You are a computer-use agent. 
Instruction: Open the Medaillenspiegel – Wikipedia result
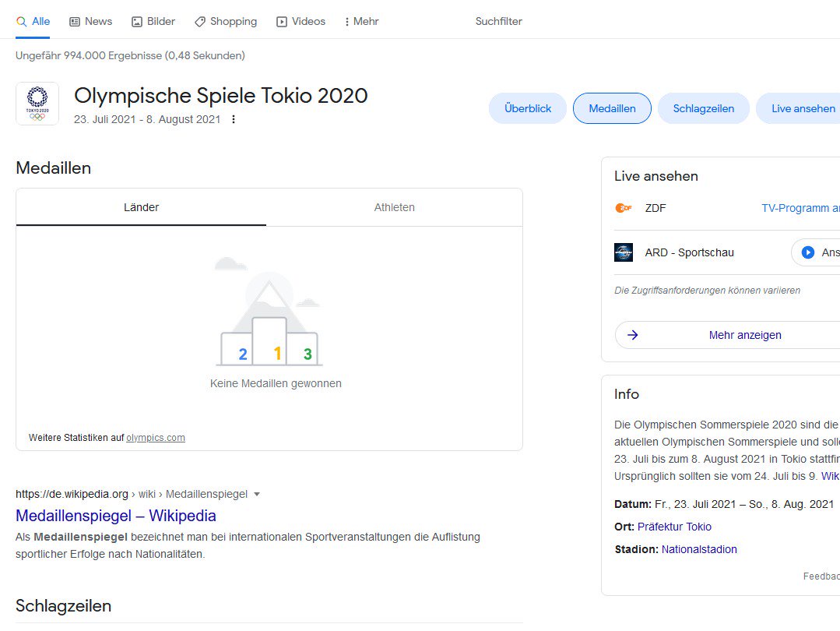[x=116, y=516]
